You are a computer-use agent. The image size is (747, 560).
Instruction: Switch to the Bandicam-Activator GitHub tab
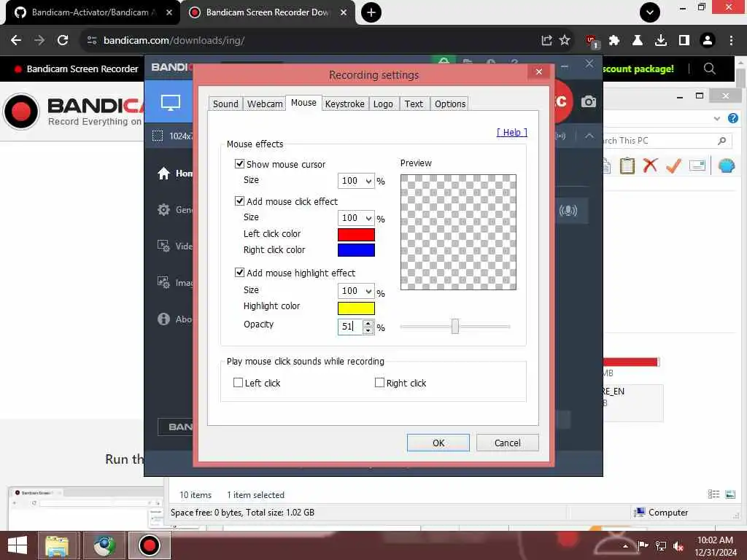click(x=93, y=12)
